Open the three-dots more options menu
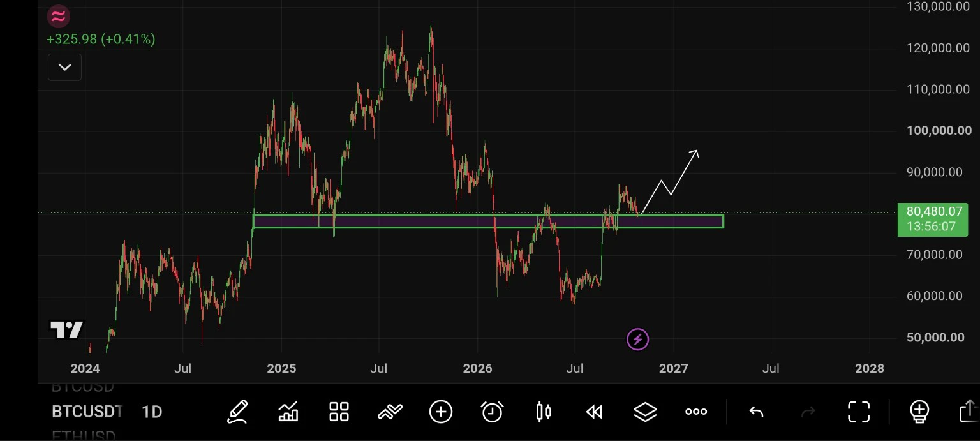The height and width of the screenshot is (441, 980). coord(696,412)
